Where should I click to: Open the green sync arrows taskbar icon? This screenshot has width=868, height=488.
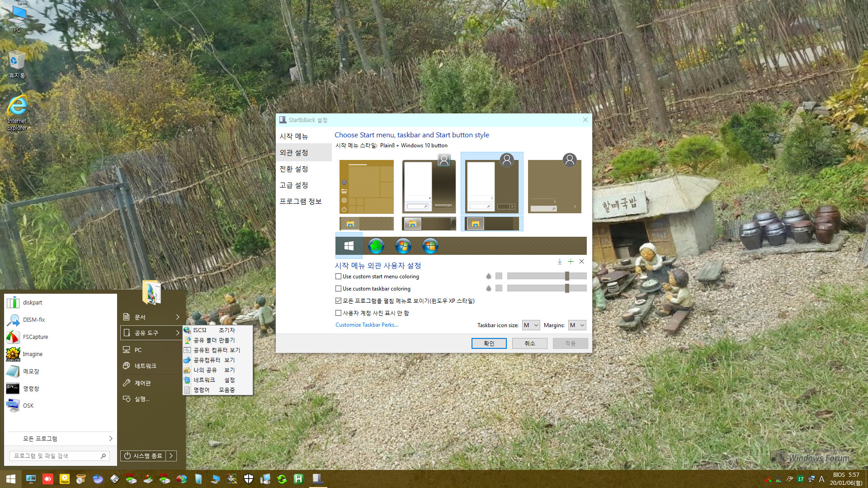click(282, 479)
